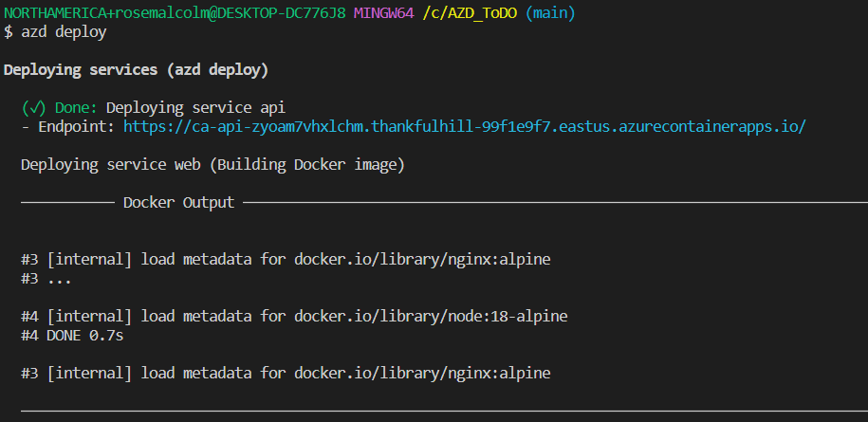Click the "Deploying service web (Building Docker image)" line
The width and height of the screenshot is (868, 422).
coord(213,165)
